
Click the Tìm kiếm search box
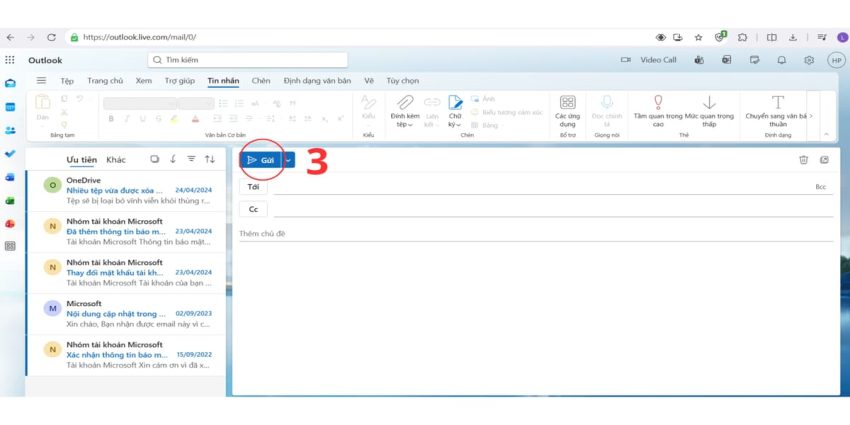coord(248,60)
